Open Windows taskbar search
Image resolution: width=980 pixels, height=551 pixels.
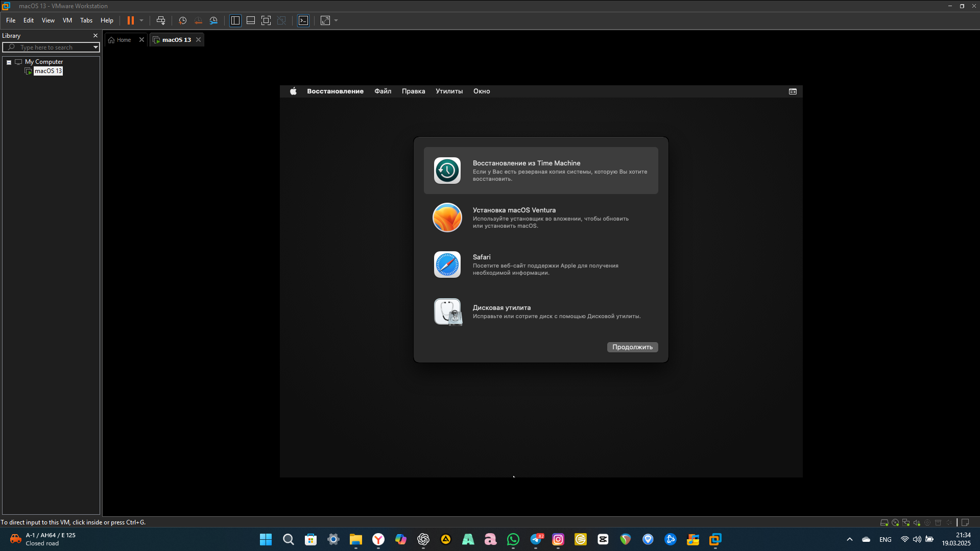(289, 540)
